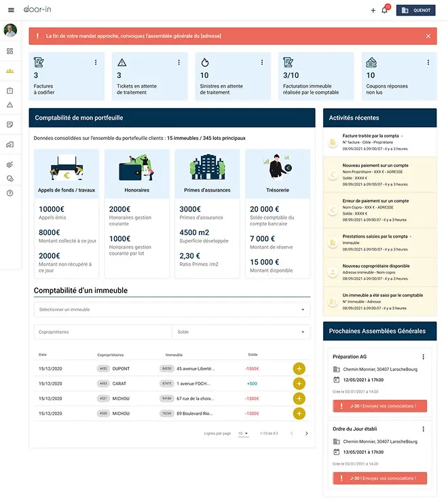Open options for Coupons réponses card
448x502 pixels.
(428, 62)
